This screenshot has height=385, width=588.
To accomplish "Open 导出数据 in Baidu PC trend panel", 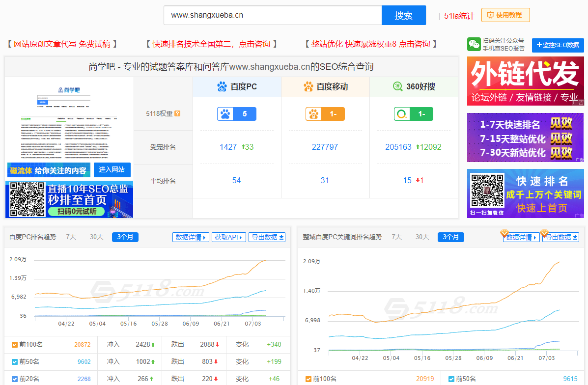I will click(x=267, y=237).
